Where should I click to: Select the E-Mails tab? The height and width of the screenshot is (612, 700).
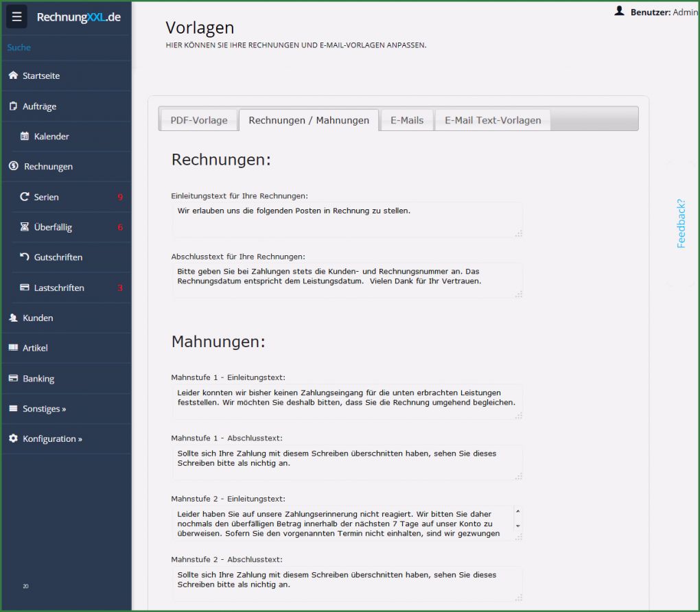(x=407, y=120)
